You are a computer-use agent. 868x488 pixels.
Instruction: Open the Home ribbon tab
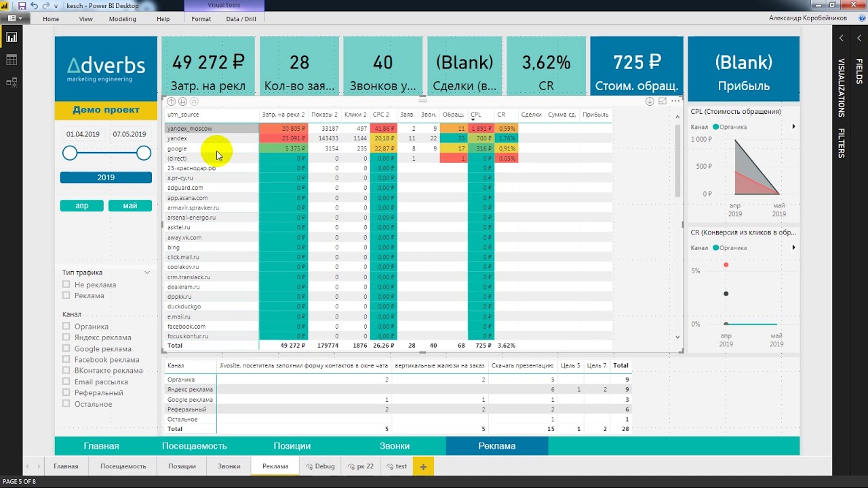point(51,19)
